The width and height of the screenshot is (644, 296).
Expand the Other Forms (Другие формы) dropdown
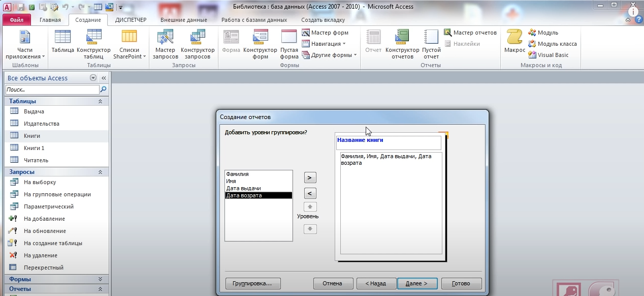click(330, 55)
